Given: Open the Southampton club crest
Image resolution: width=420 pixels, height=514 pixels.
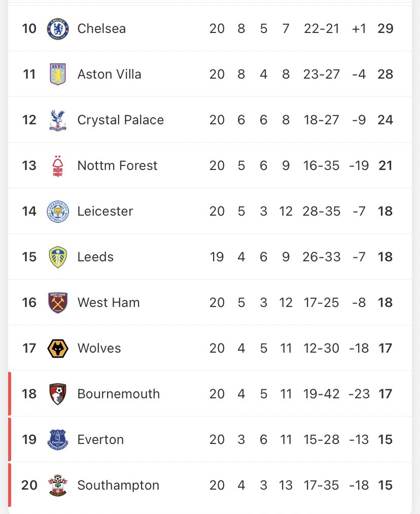Looking at the screenshot, I should pos(57,486).
